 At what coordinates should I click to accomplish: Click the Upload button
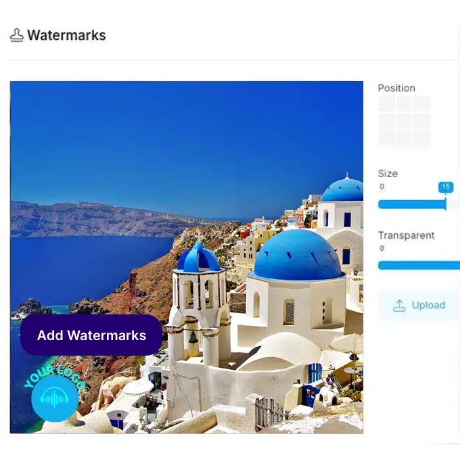coord(419,305)
